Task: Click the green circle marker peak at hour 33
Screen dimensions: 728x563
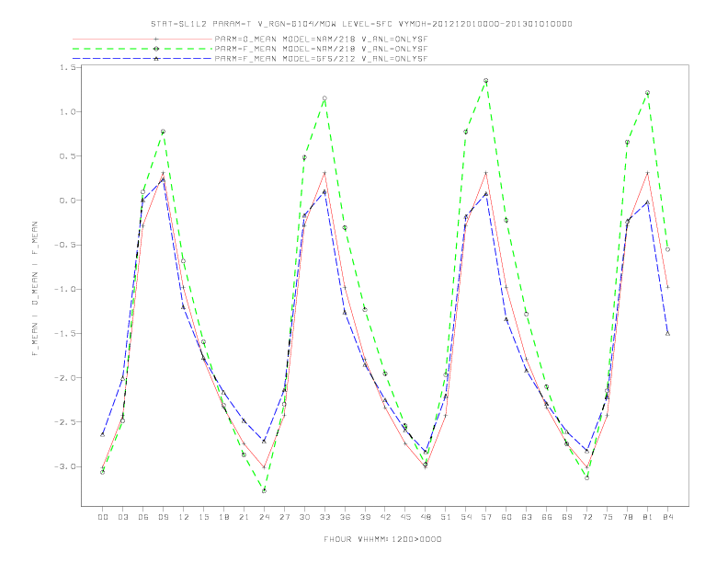Action: 324,98
